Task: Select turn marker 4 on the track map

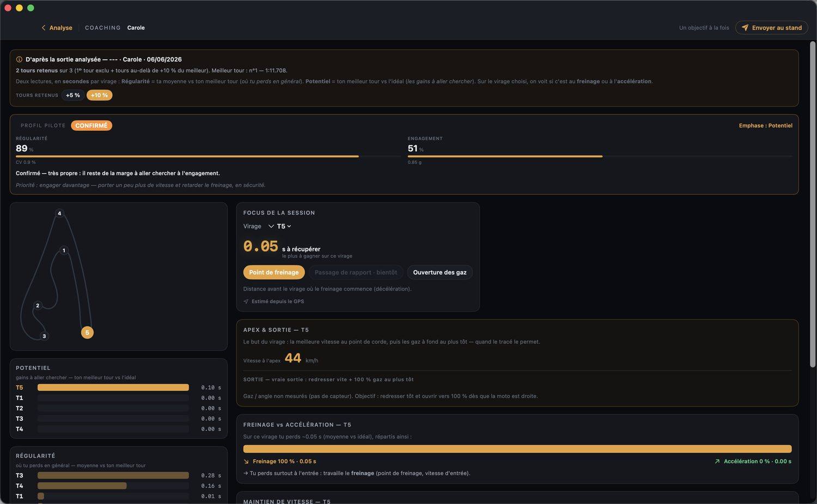Action: [59, 213]
